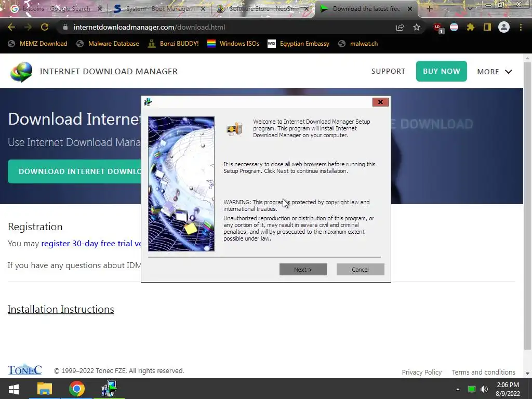Screen dimensions: 532x399
Task: Toggle the browser side panel
Action: click(487, 27)
